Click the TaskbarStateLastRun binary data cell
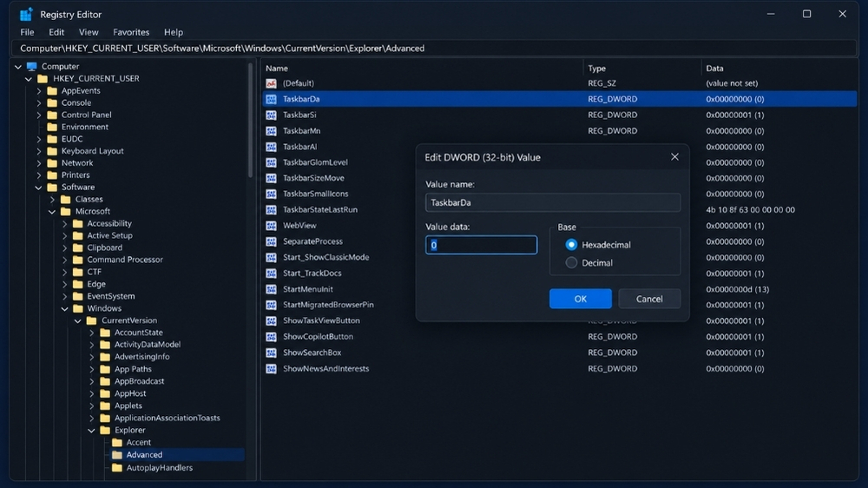 click(x=750, y=210)
